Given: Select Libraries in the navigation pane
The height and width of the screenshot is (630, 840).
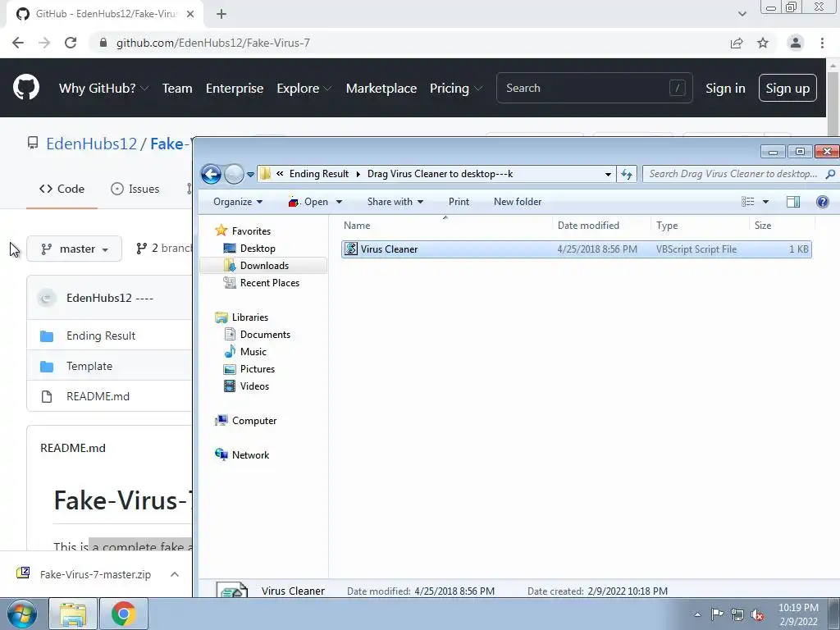Looking at the screenshot, I should 249,317.
